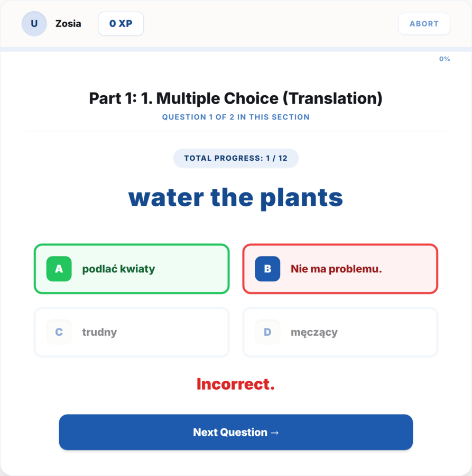Click the D letter badge
Image resolution: width=472 pixels, height=476 pixels.
[x=267, y=332]
